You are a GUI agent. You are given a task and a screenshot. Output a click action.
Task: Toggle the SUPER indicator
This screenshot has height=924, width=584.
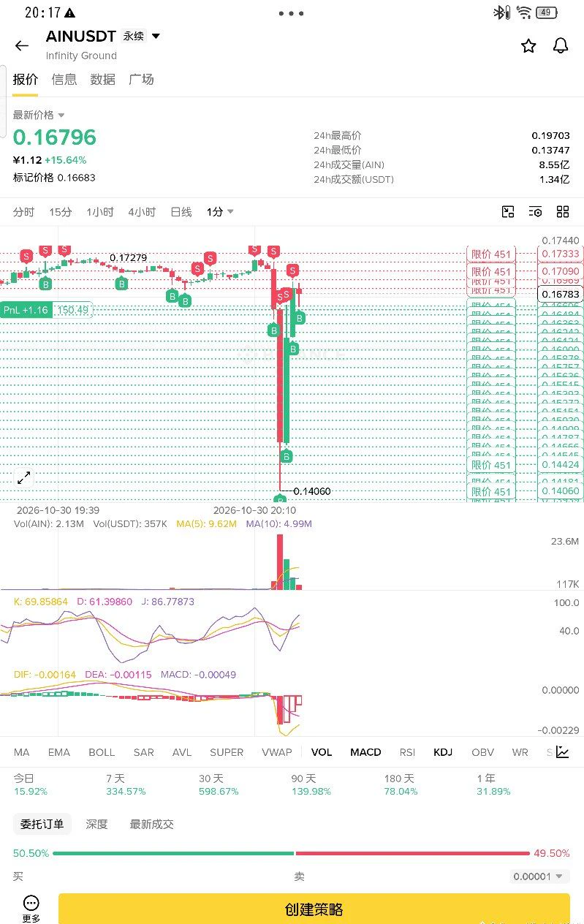[227, 752]
